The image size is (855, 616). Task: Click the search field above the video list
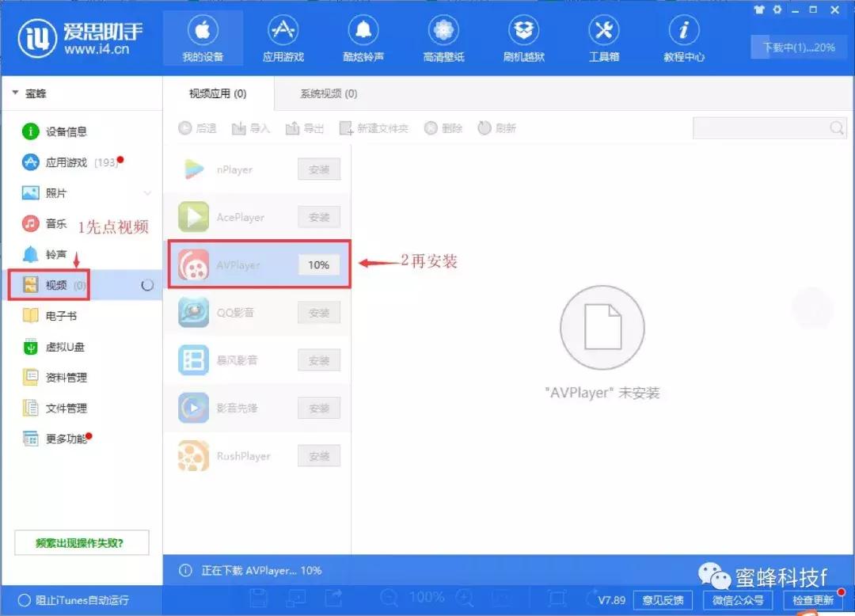[768, 127]
